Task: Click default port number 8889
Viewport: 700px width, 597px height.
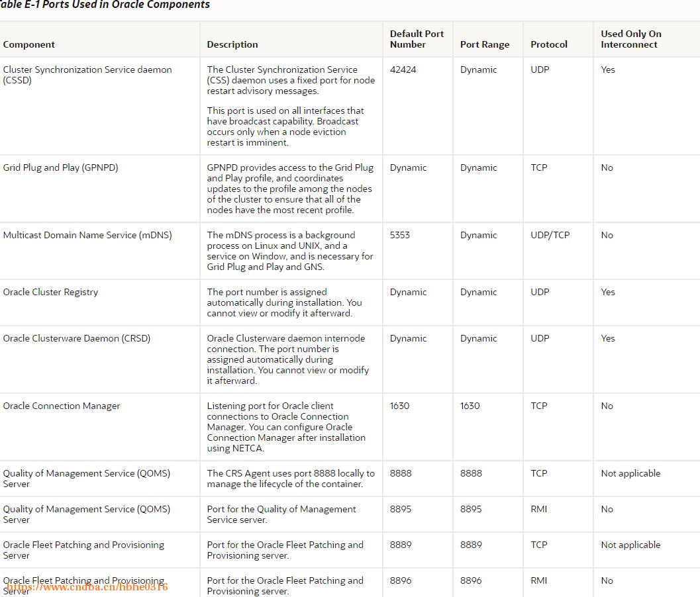Action: click(x=401, y=545)
